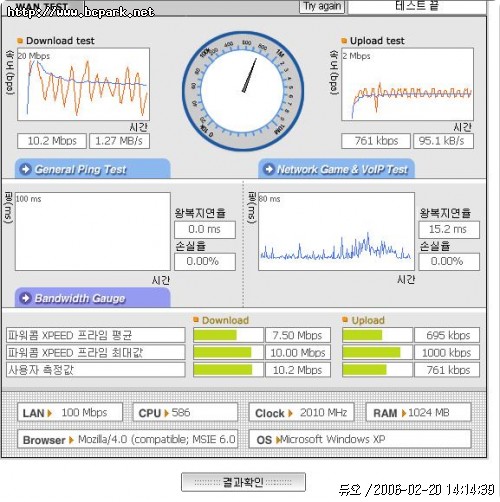Click the Browser Mozilla/4.0 info box
The width and height of the screenshot is (500, 502).
(128, 439)
